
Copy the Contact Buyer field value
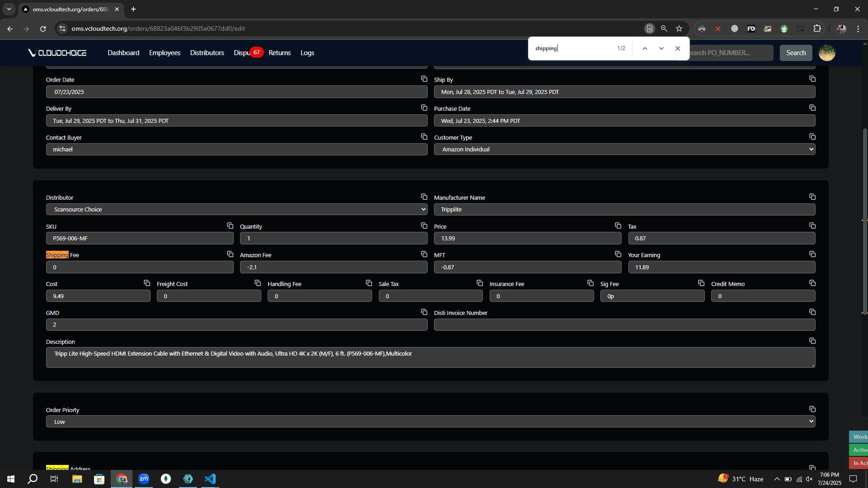coord(424,137)
